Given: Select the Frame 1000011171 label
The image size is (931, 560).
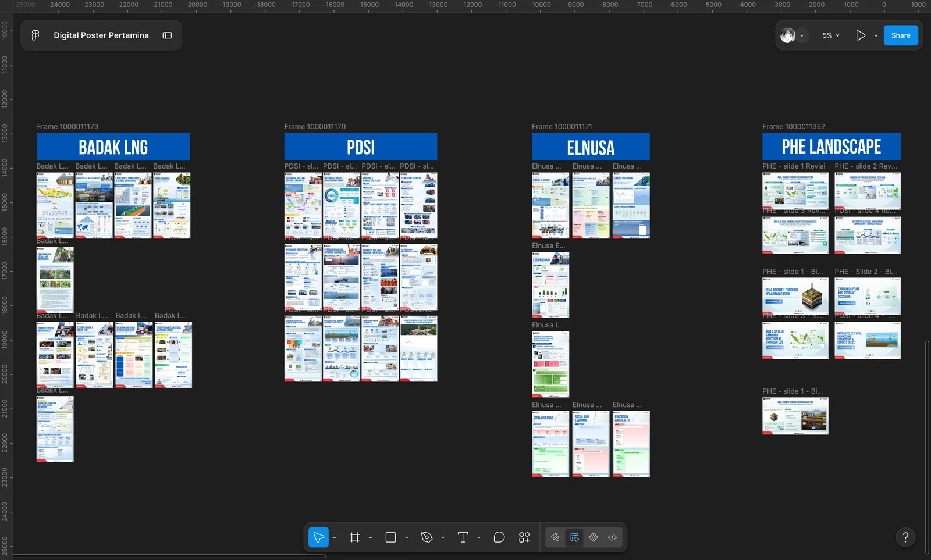Looking at the screenshot, I should click(x=562, y=127).
